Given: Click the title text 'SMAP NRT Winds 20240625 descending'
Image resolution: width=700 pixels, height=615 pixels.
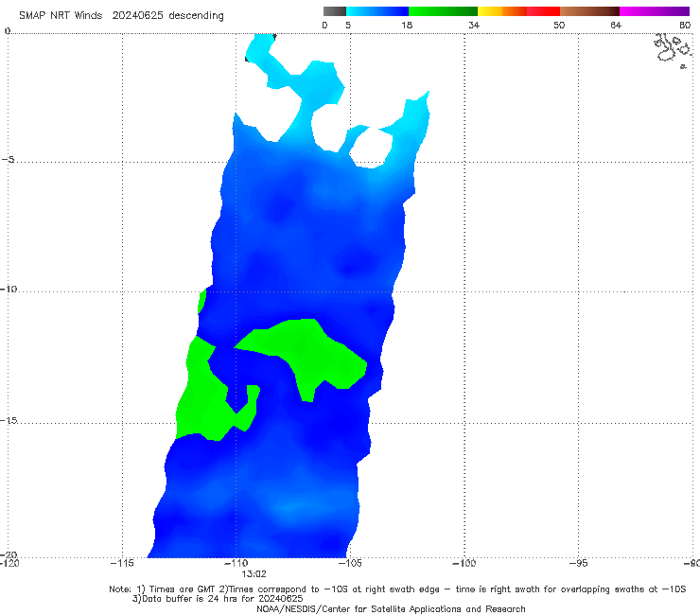Looking at the screenshot, I should [121, 16].
